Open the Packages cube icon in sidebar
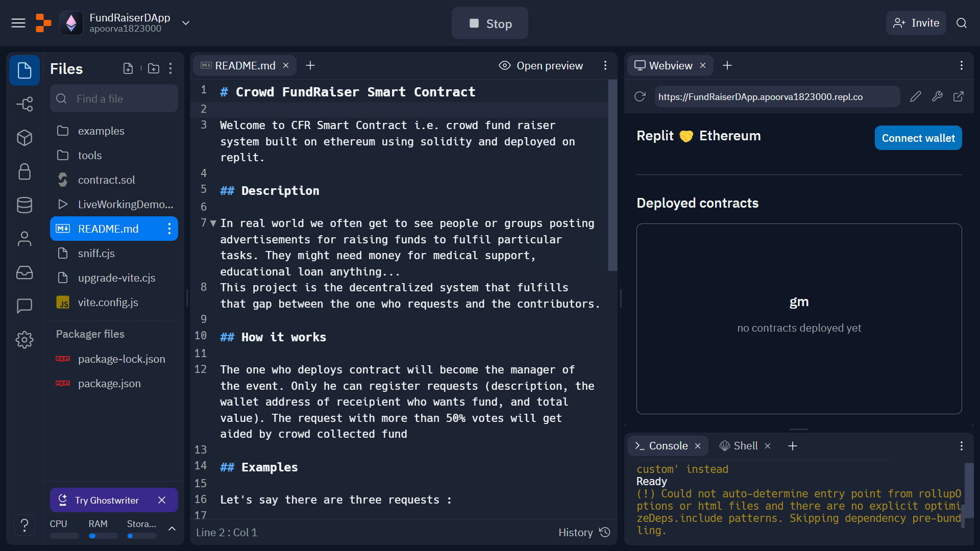This screenshot has width=980, height=551. [x=24, y=138]
